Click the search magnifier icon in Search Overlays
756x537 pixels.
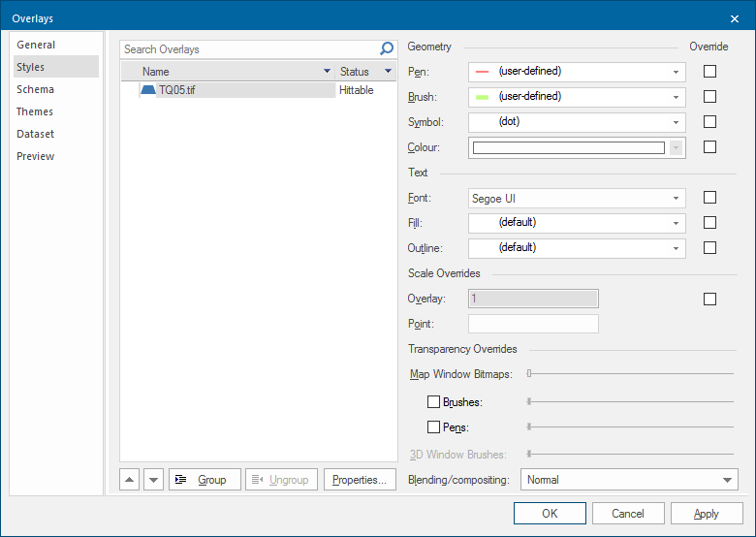tap(387, 49)
